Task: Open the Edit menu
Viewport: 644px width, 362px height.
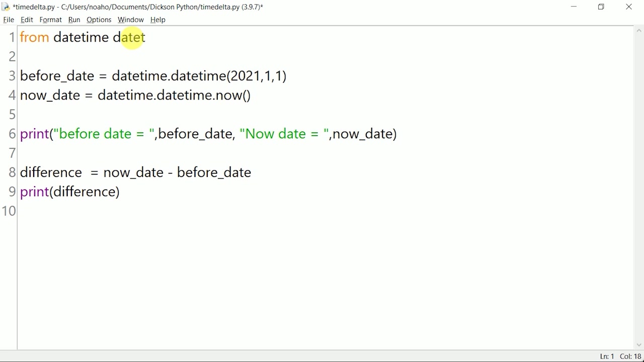Action: 27,20
